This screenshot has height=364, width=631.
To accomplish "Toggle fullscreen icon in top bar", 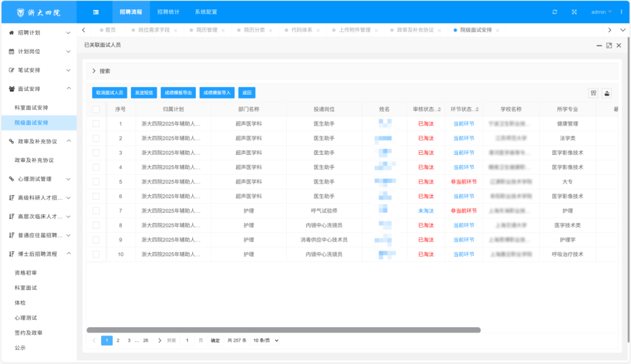I will click(574, 12).
